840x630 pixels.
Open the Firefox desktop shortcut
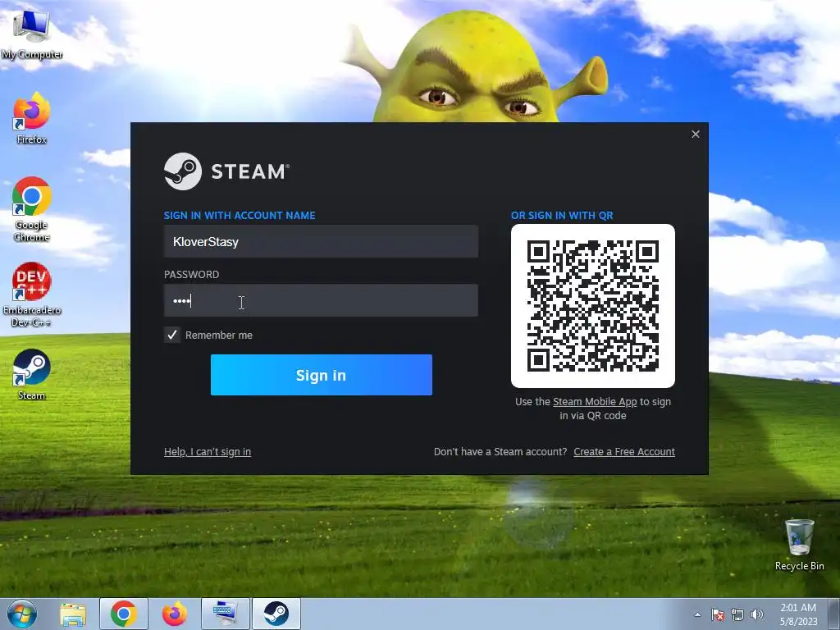[32, 118]
